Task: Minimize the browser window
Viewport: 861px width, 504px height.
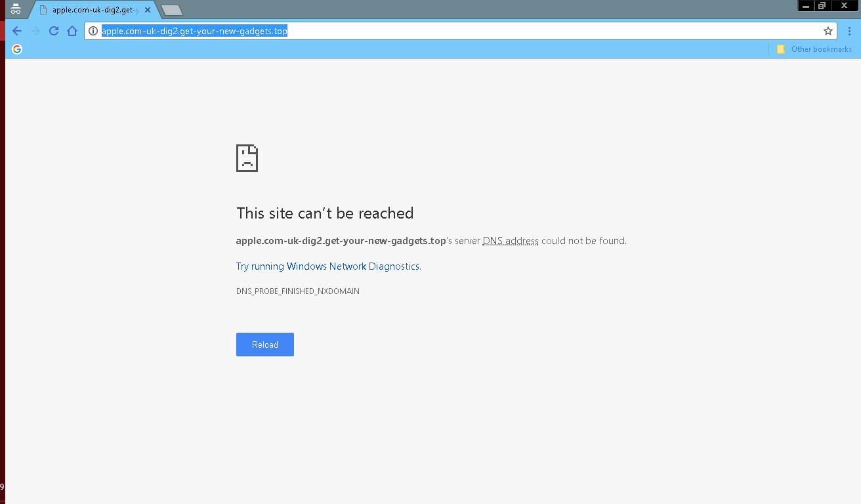Action: coord(805,5)
